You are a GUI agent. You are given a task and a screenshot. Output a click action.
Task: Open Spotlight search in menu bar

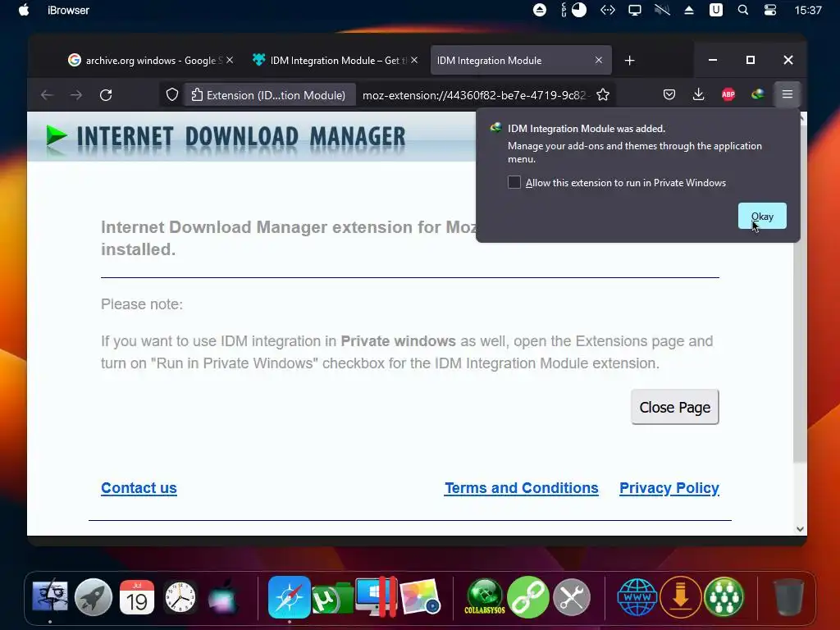(742, 10)
